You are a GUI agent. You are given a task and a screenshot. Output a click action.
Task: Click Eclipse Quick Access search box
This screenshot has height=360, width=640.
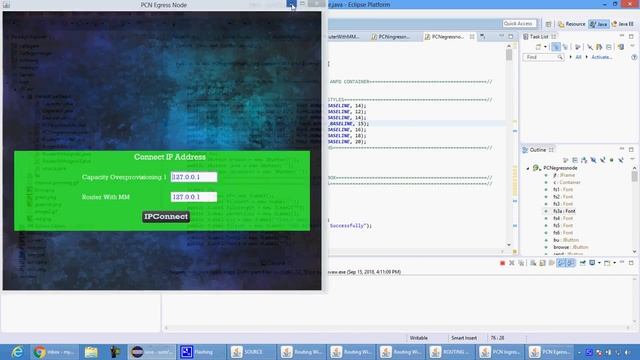coord(519,24)
